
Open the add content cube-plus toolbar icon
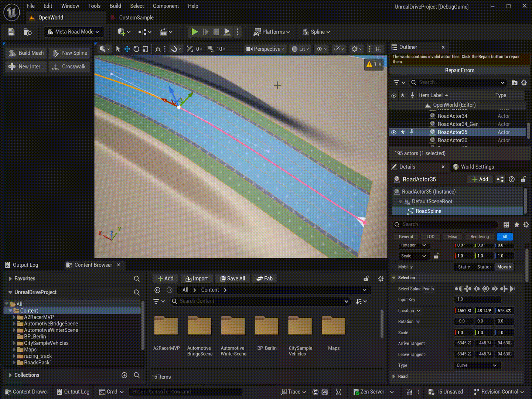(123, 32)
